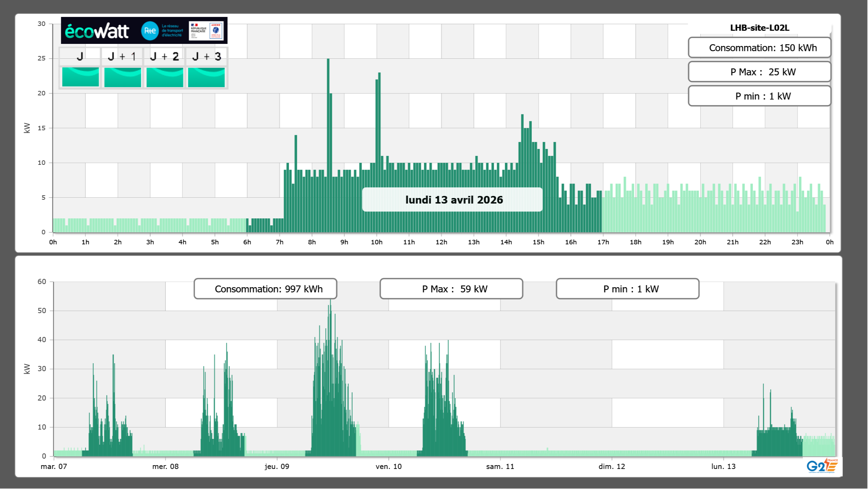The width and height of the screenshot is (868, 489).
Task: Click the P Max : 25 kW box
Action: pyautogui.click(x=759, y=72)
